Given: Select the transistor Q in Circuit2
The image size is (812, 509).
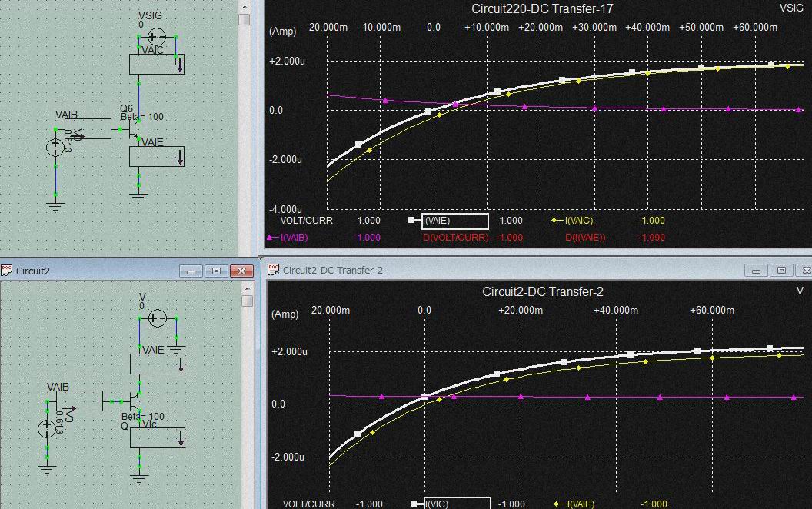Looking at the screenshot, I should pyautogui.click(x=134, y=402).
